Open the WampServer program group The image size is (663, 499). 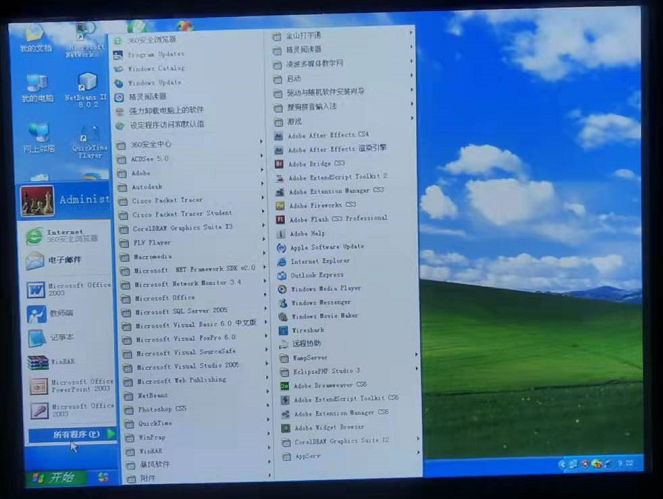tap(311, 356)
